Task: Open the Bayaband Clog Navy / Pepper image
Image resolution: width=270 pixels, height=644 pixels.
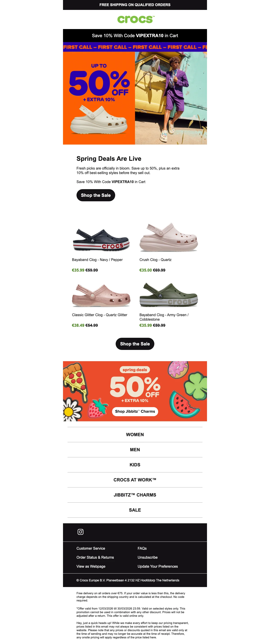Action: coord(101,240)
